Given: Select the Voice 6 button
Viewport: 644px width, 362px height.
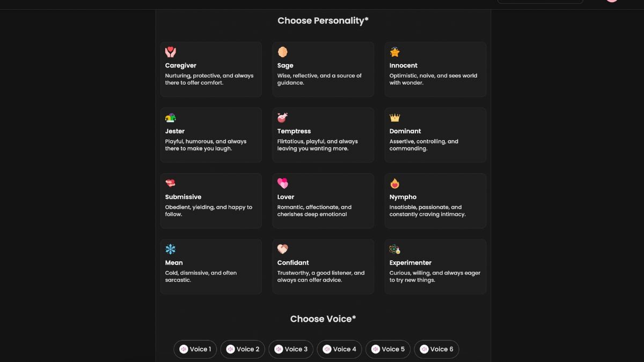Looking at the screenshot, I should (436, 349).
